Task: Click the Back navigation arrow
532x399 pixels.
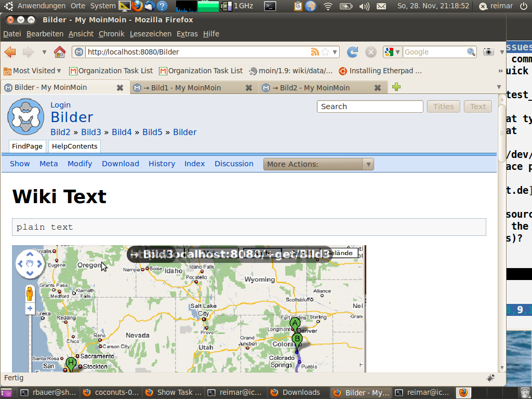Action: tap(10, 52)
